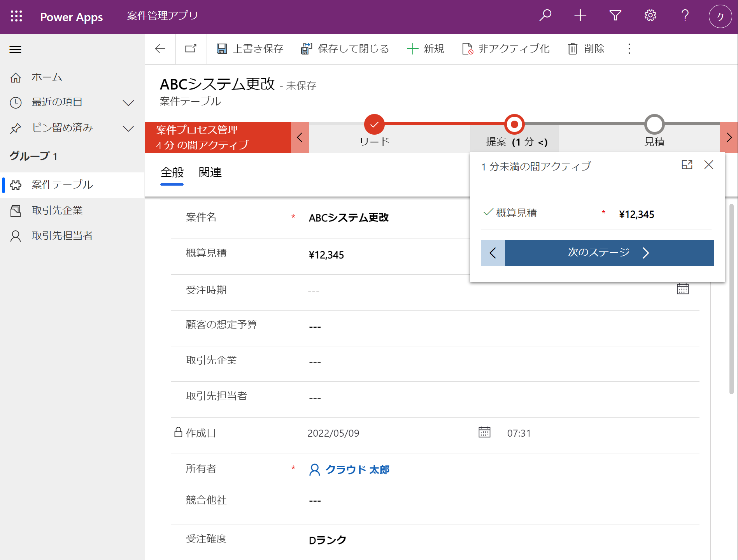Select the completed リード stage circle
This screenshot has height=560, width=738.
374,125
